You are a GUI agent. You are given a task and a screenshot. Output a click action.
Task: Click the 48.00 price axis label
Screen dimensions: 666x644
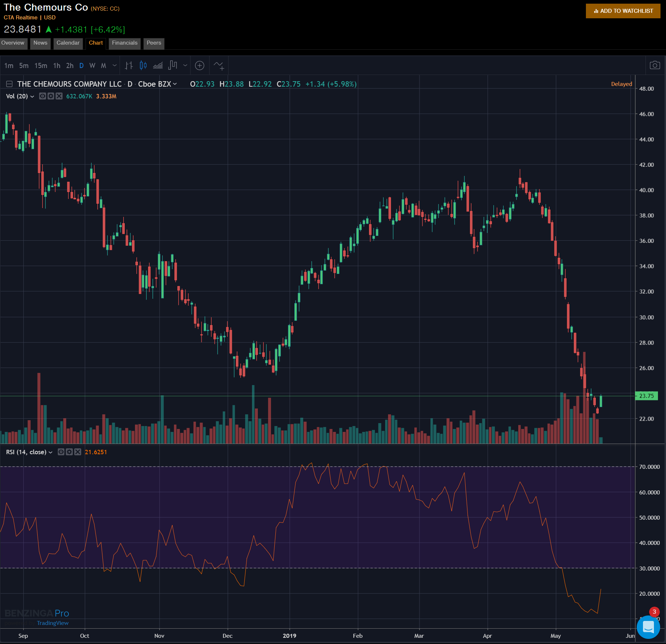point(646,88)
